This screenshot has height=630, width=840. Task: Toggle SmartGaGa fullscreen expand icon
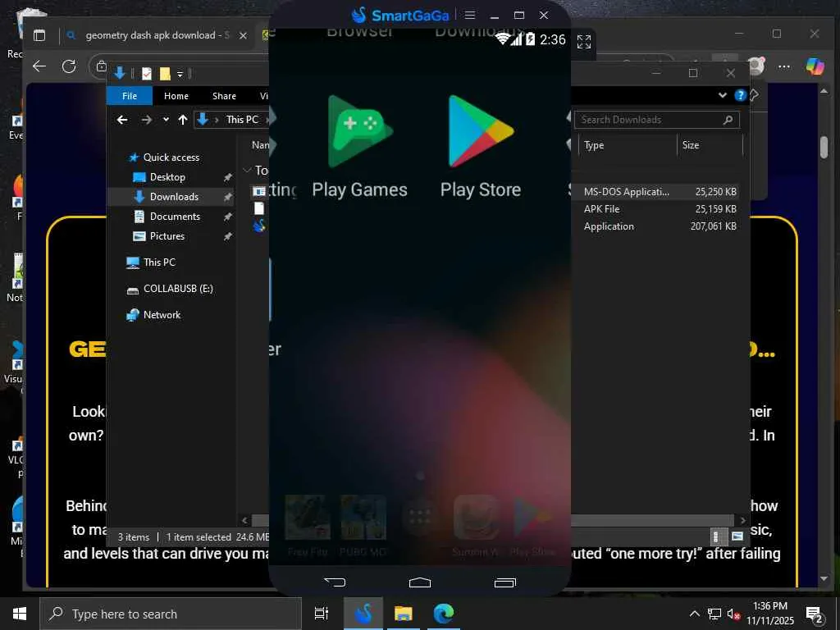(x=584, y=41)
